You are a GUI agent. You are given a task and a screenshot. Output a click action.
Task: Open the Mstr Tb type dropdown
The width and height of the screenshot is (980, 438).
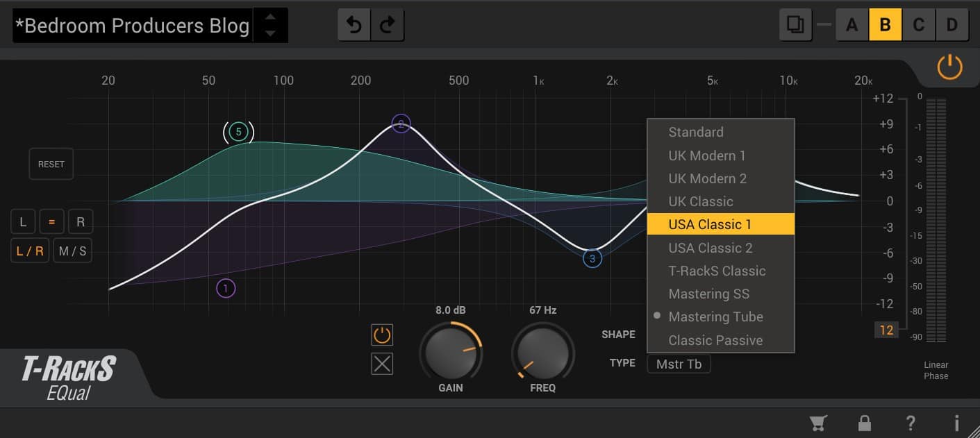click(x=679, y=364)
